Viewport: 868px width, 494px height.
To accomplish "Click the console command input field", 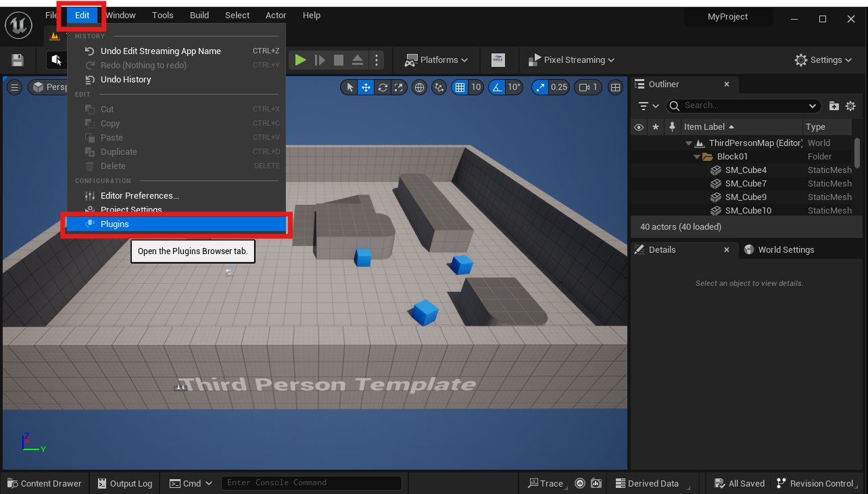I will [x=311, y=483].
